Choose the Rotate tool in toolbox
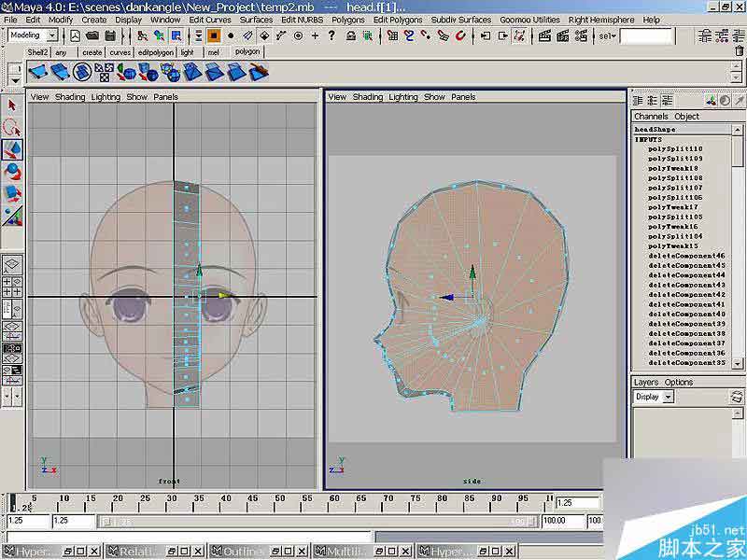747x560 pixels. tap(12, 172)
